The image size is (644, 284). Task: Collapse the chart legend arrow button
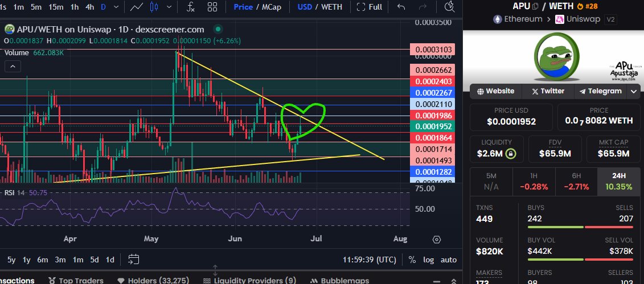click(x=13, y=67)
